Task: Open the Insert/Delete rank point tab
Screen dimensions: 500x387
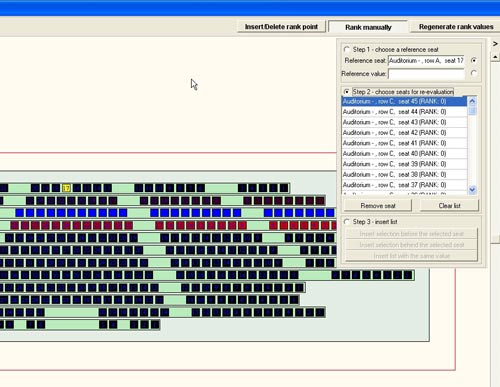Action: click(281, 27)
